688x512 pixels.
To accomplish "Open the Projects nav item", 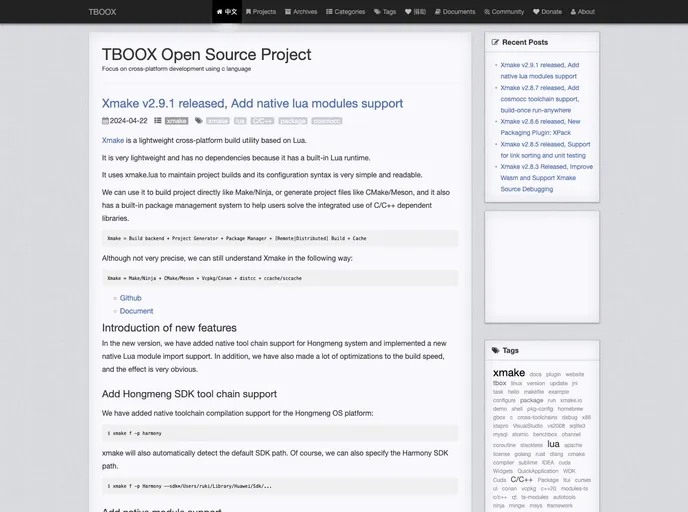I will tap(260, 12).
